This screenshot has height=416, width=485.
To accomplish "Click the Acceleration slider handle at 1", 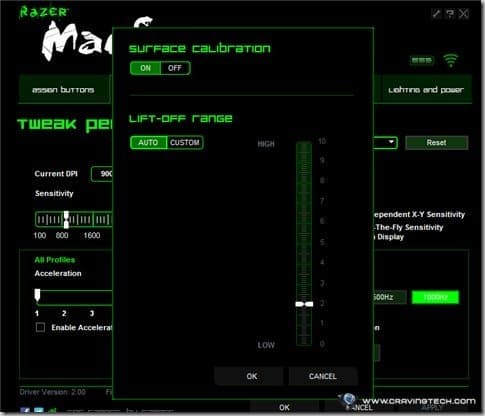I will click(37, 295).
